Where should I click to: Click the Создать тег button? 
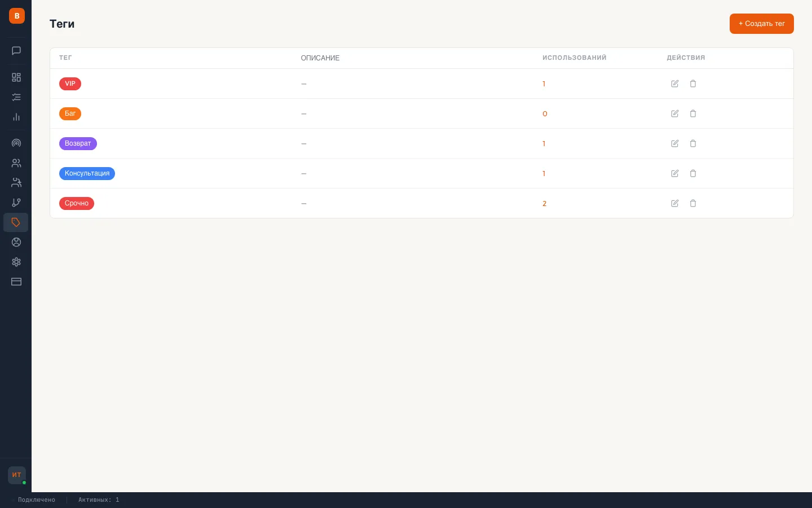click(761, 24)
